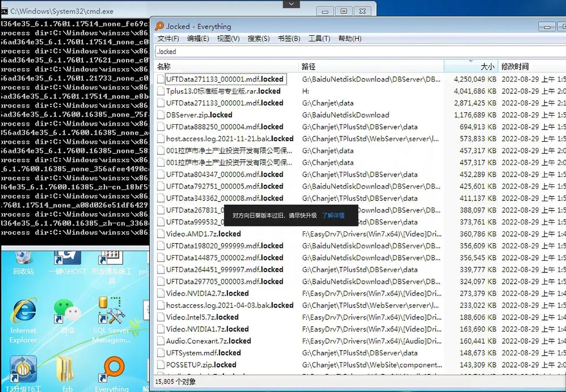Click file icon of POSSETUP.zip.locked
566x392 pixels.
[x=161, y=365]
